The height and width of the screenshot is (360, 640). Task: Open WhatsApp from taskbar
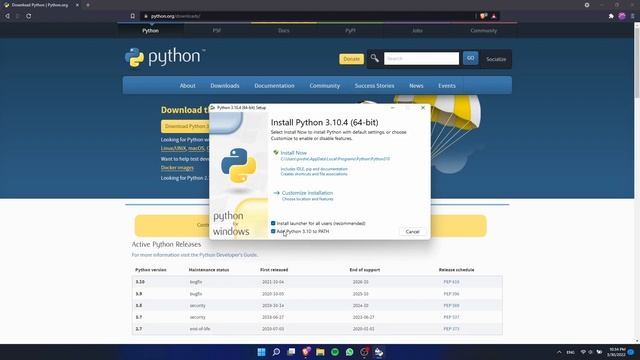tap(349, 352)
